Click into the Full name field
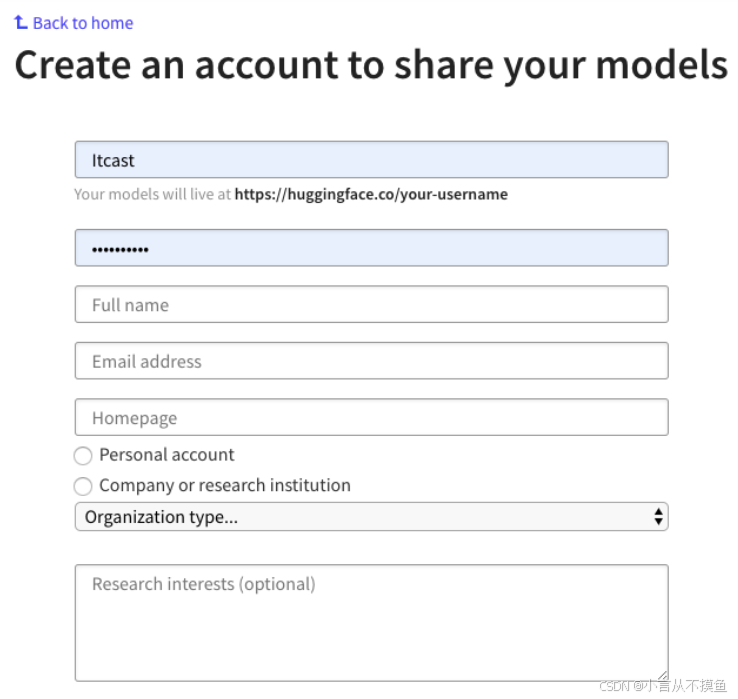738x699 pixels. pos(371,305)
